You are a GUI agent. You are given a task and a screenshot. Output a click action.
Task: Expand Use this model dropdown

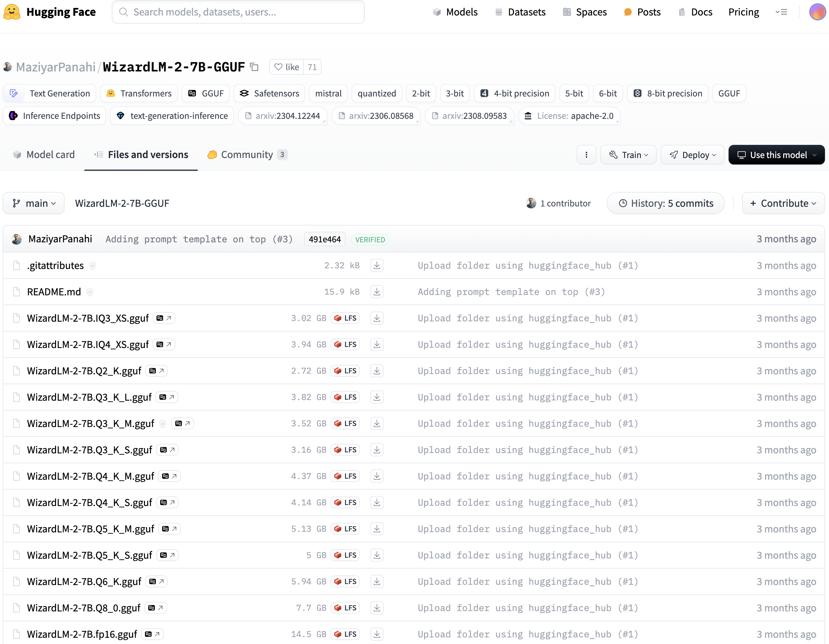pyautogui.click(x=777, y=155)
